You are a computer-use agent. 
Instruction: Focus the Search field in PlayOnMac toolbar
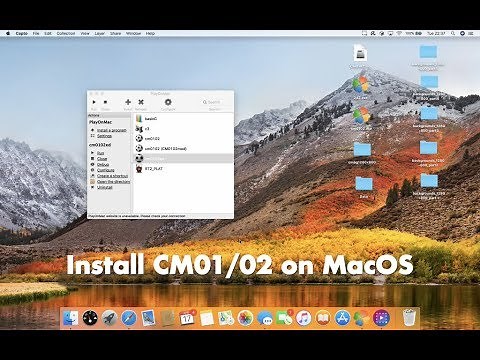[x=214, y=102]
